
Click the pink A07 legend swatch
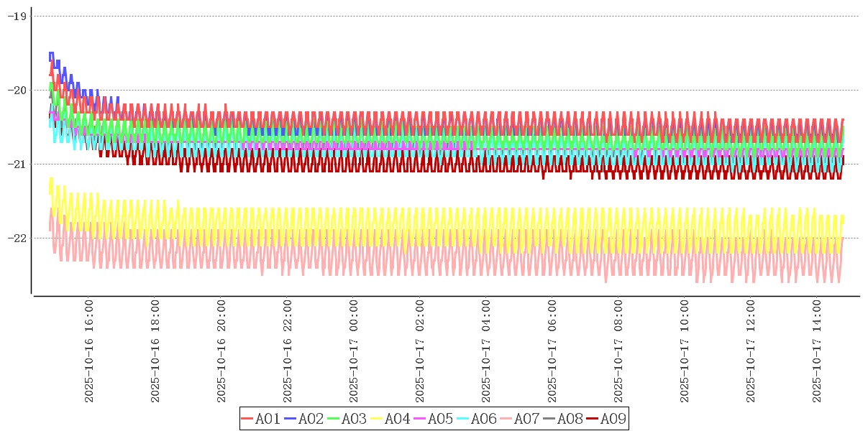[506, 419]
